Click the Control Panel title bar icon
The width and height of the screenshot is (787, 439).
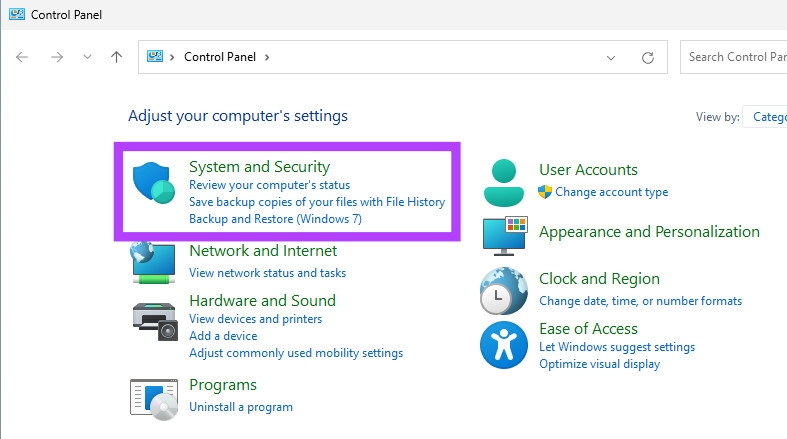click(17, 14)
